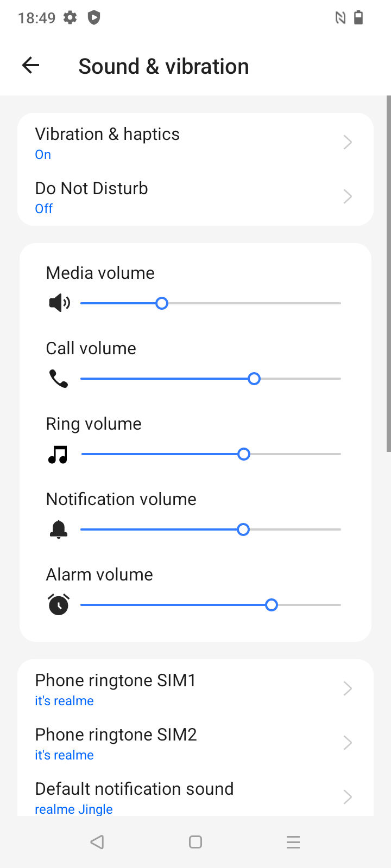Tap the recent apps navigation icon
Image resolution: width=391 pixels, height=868 pixels.
coord(293,842)
